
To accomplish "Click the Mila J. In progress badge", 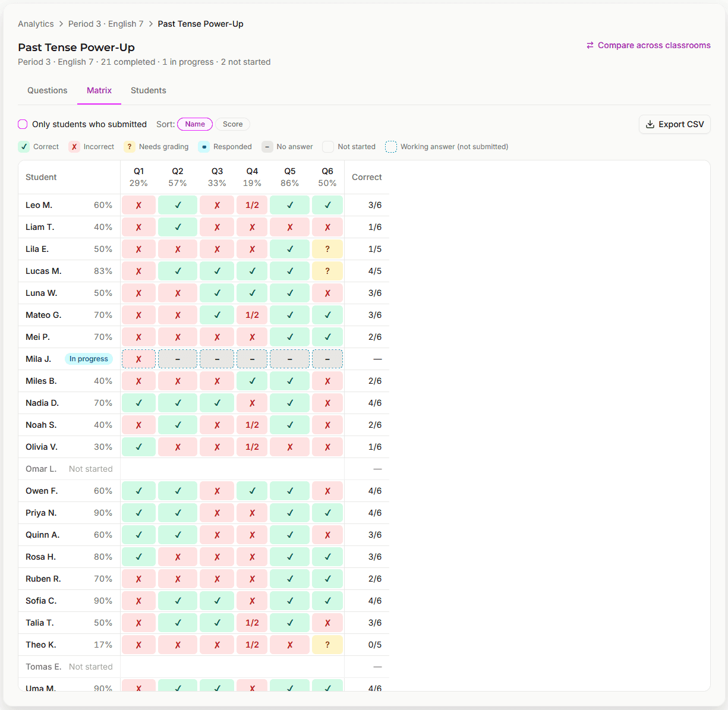I will click(x=89, y=359).
